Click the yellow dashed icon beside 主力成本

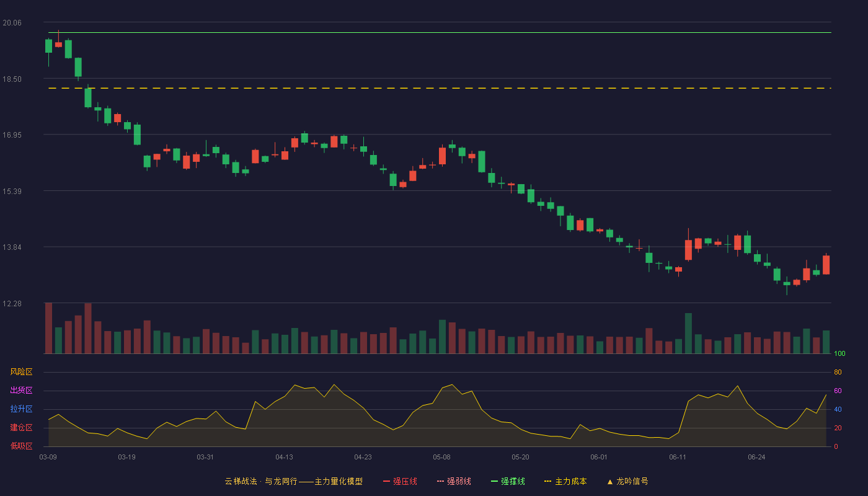(x=547, y=482)
